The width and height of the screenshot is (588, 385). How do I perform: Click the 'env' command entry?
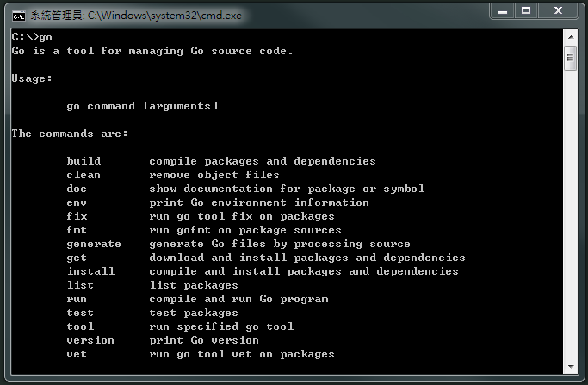[77, 202]
